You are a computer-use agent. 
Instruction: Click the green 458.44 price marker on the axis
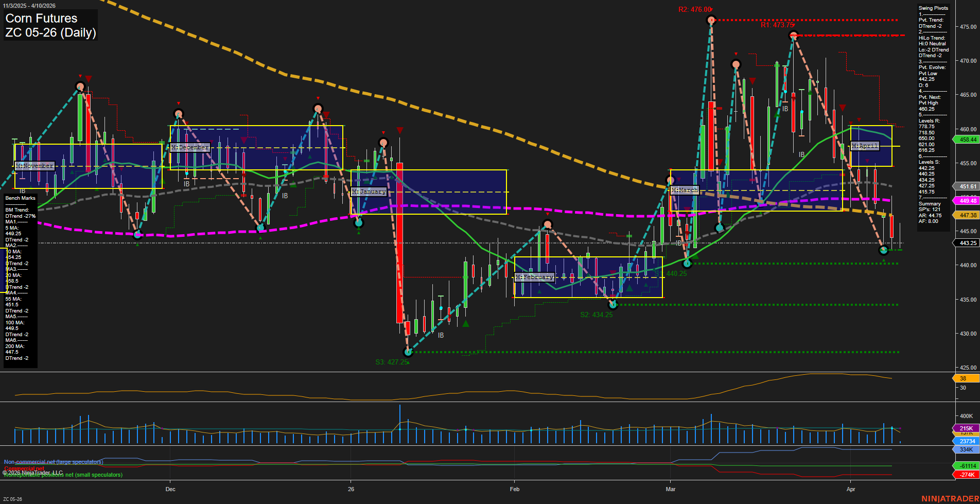click(965, 140)
